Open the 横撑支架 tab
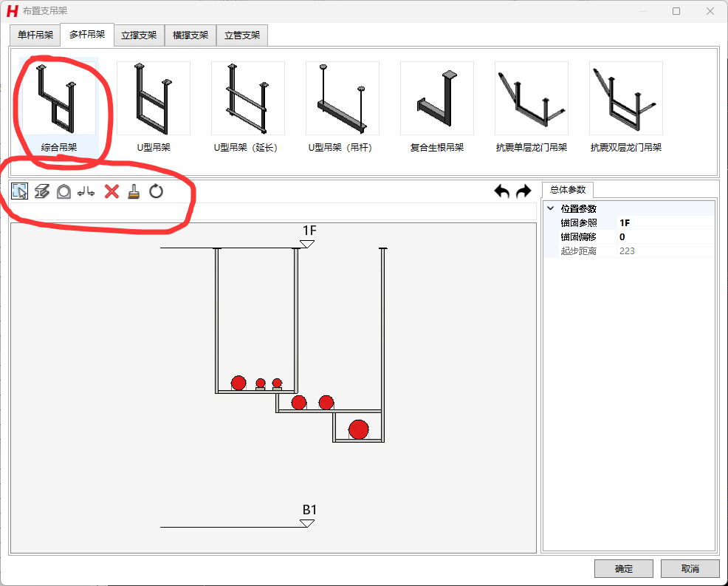Screen dimensions: 728x586 190,35
